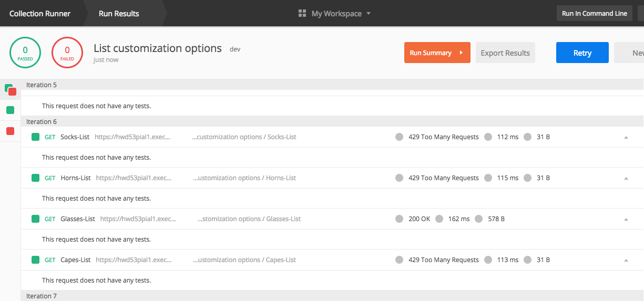Screen dimensions: 644x301
Task: Open the My Workspace dropdown arrow
Action: pyautogui.click(x=369, y=14)
